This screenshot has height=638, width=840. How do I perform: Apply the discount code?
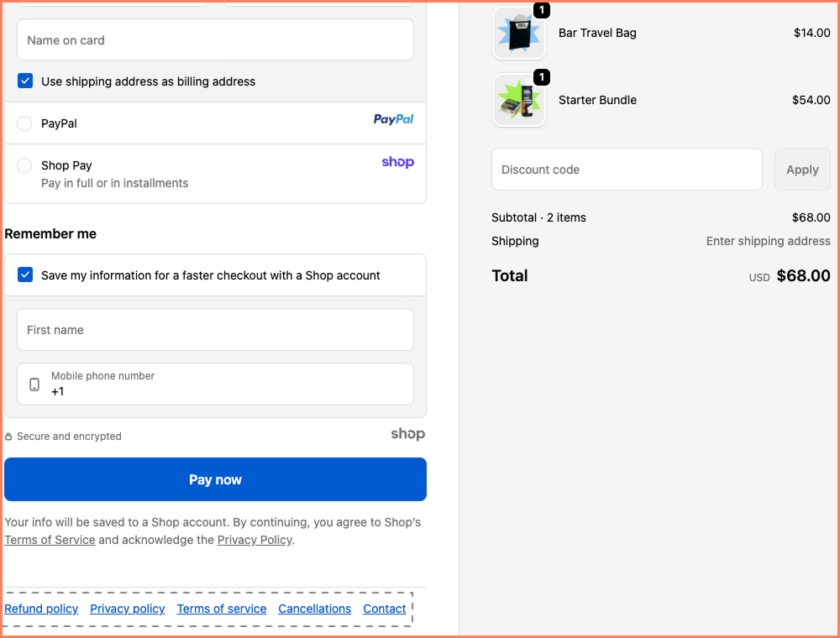click(801, 169)
